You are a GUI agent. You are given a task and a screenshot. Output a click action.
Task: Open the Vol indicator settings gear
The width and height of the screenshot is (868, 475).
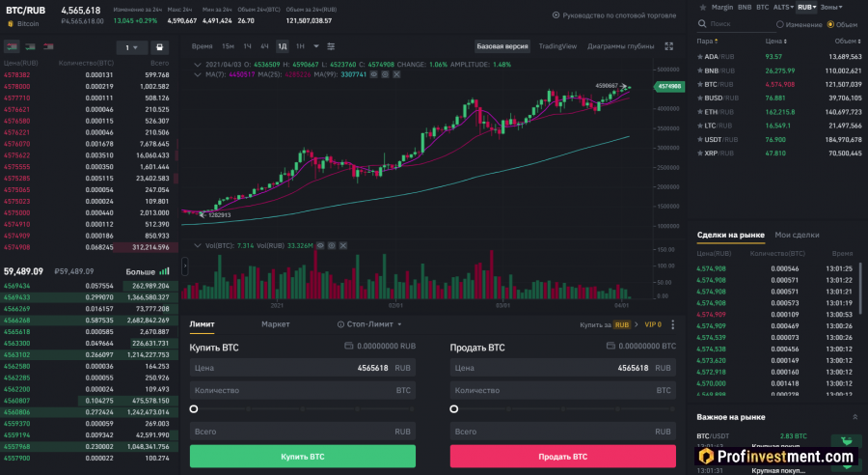point(332,245)
